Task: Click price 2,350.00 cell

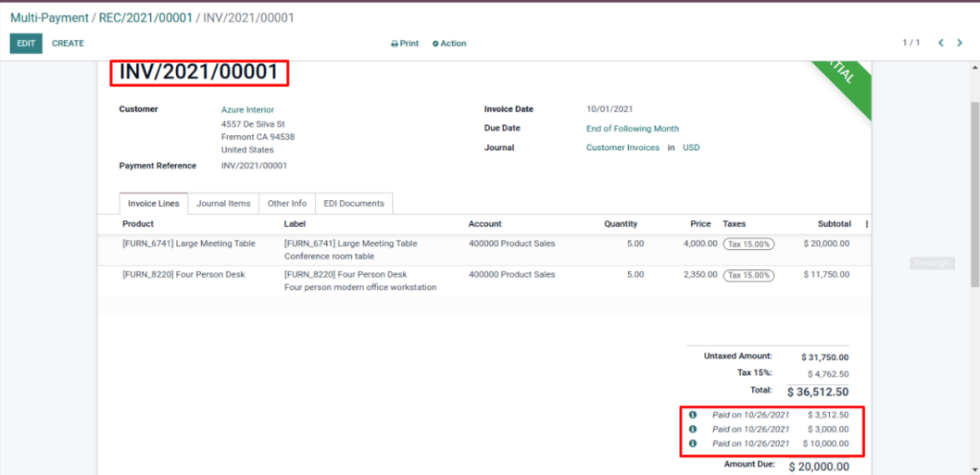Action: point(701,275)
